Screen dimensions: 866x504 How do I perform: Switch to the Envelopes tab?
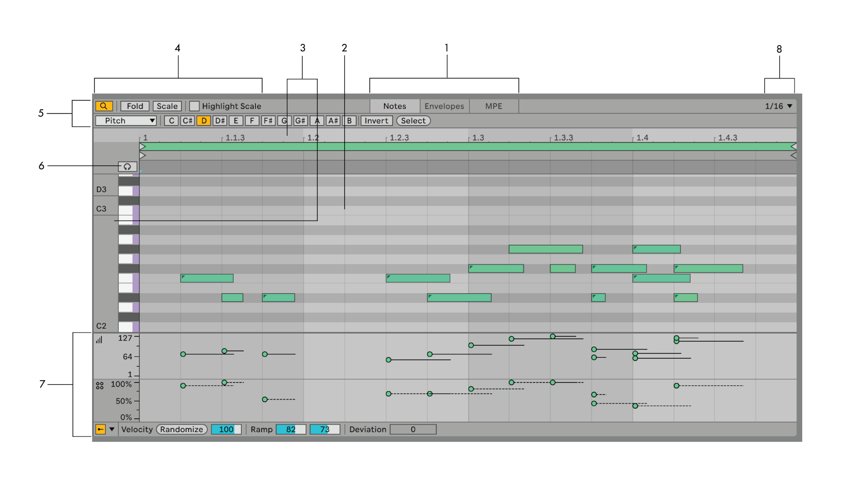click(x=444, y=106)
